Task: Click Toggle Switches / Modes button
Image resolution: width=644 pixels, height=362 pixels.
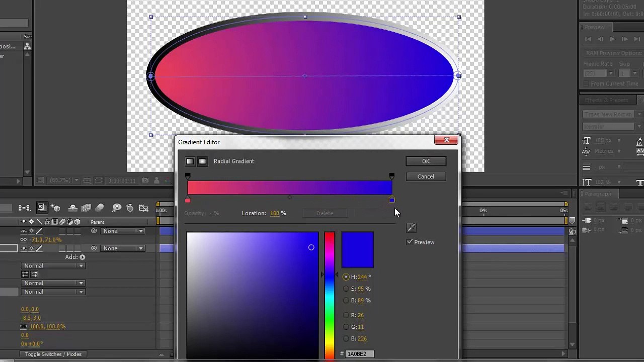Action: point(53,354)
